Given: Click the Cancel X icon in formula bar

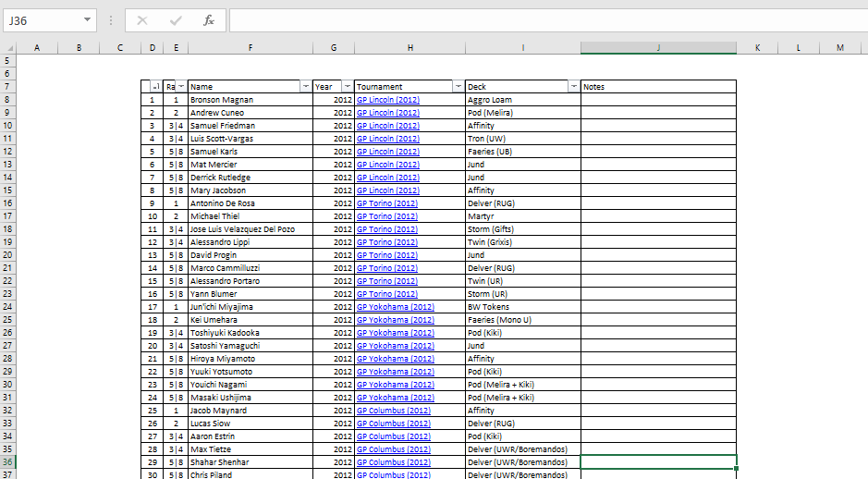Looking at the screenshot, I should [142, 20].
